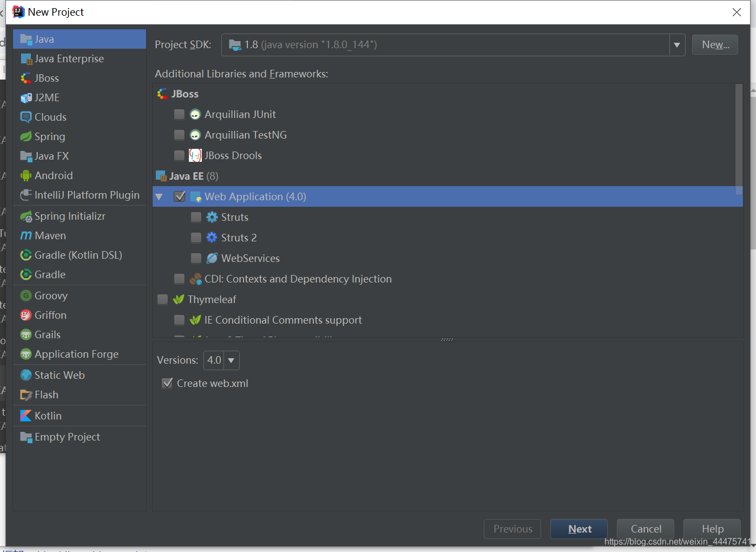This screenshot has width=756, height=552.
Task: Click the Application Forge icon
Action: pos(26,354)
